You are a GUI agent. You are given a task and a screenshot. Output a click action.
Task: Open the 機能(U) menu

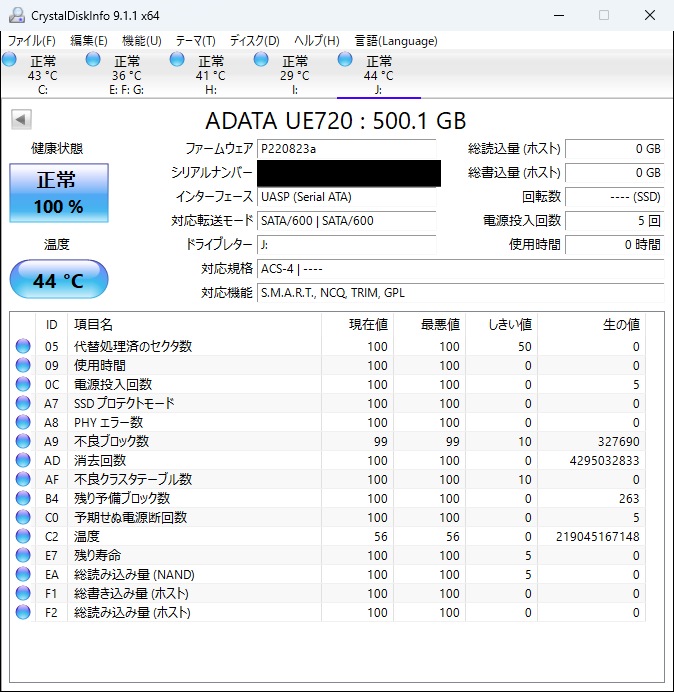[x=142, y=41]
